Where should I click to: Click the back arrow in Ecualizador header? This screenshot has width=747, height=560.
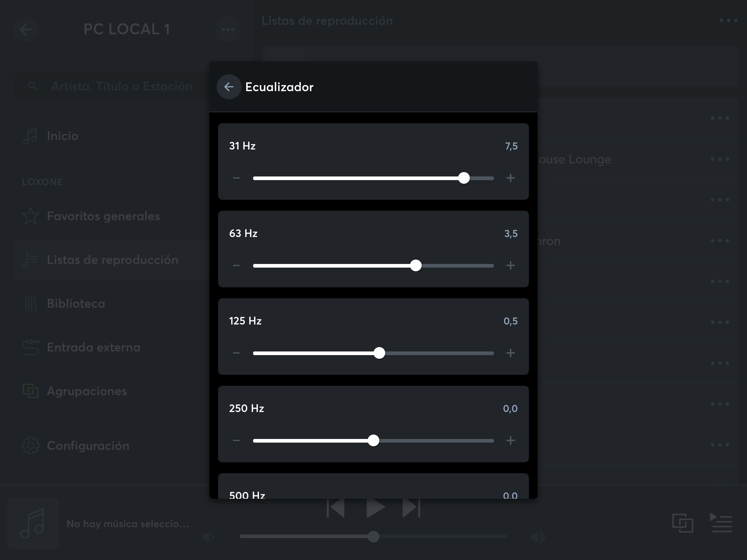229,87
